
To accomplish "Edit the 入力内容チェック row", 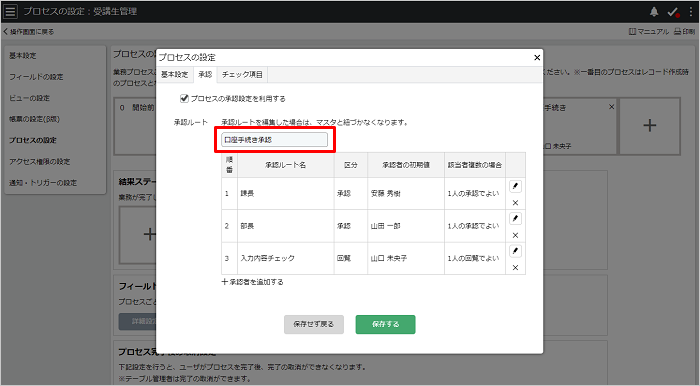I will pyautogui.click(x=515, y=251).
